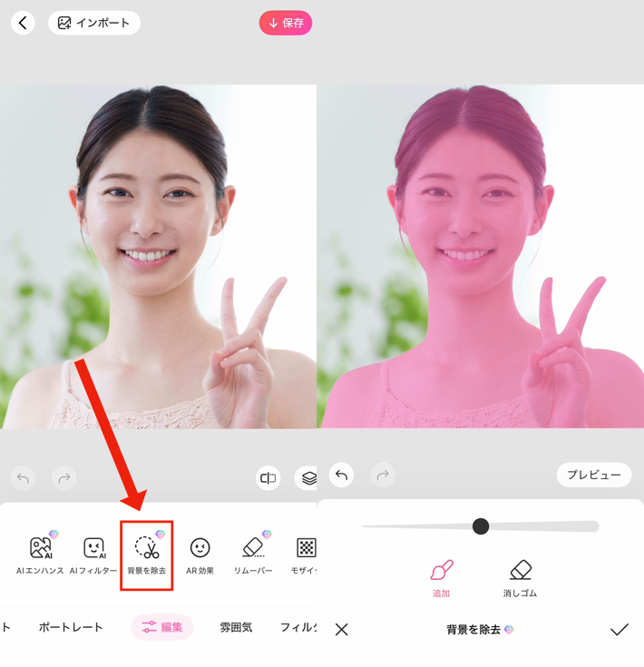The width and height of the screenshot is (644, 667).
Task: Tap the pink 保存 save button
Action: coord(286,23)
